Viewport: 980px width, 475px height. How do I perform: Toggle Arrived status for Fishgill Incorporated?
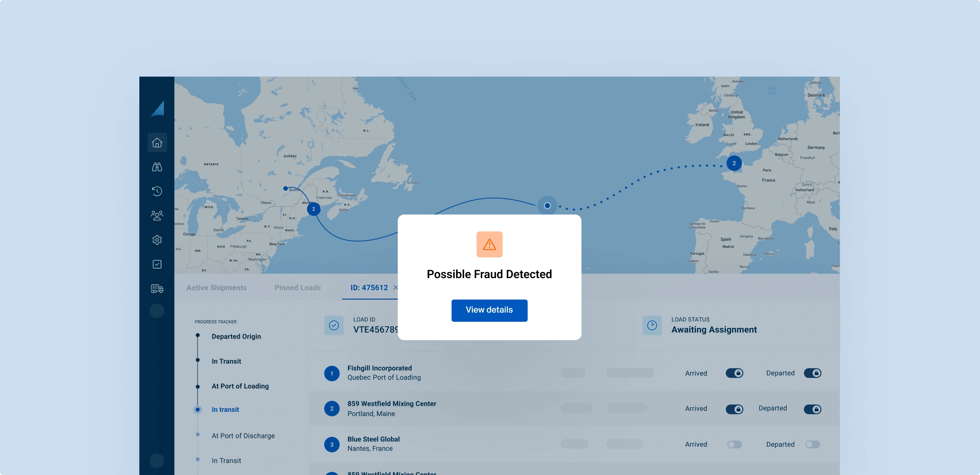(735, 373)
